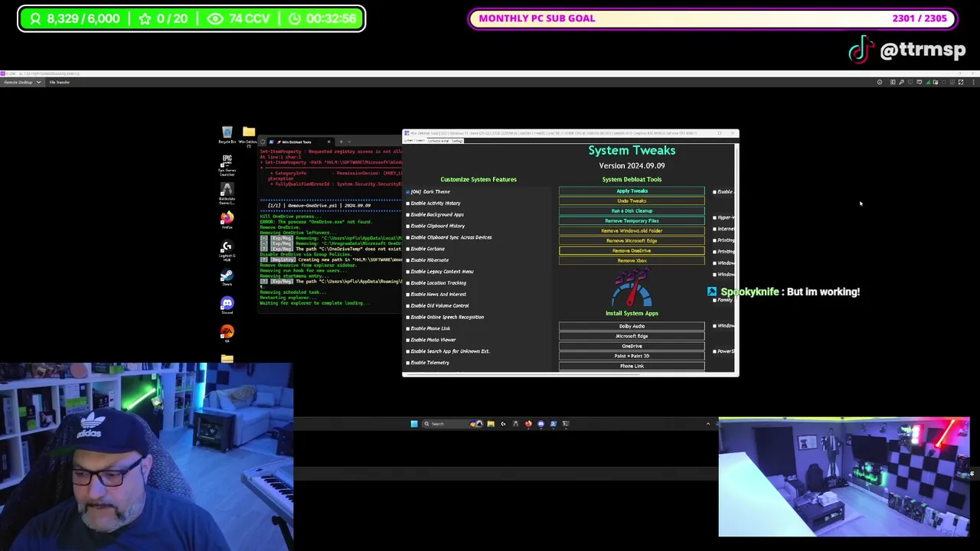This screenshot has height=551, width=980.
Task: Open Firefox from the taskbar
Action: click(x=528, y=424)
